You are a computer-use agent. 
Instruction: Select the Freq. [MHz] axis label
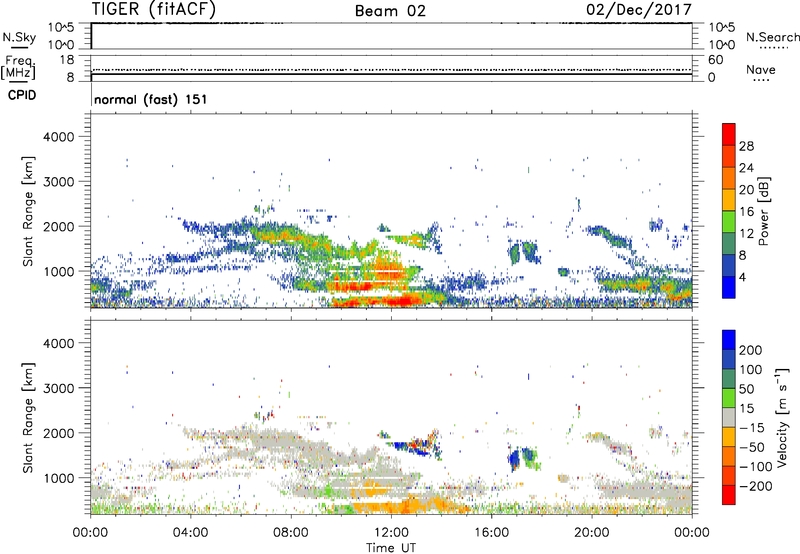pyautogui.click(x=19, y=68)
